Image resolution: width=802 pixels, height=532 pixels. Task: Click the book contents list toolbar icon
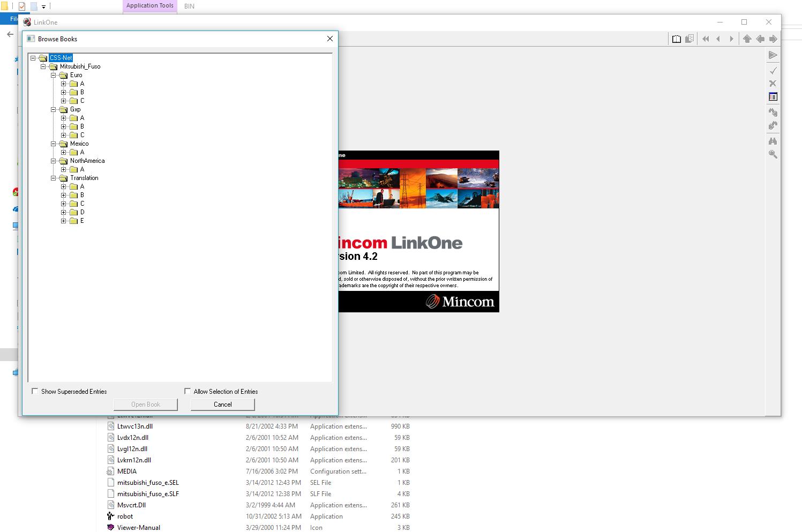coord(689,39)
